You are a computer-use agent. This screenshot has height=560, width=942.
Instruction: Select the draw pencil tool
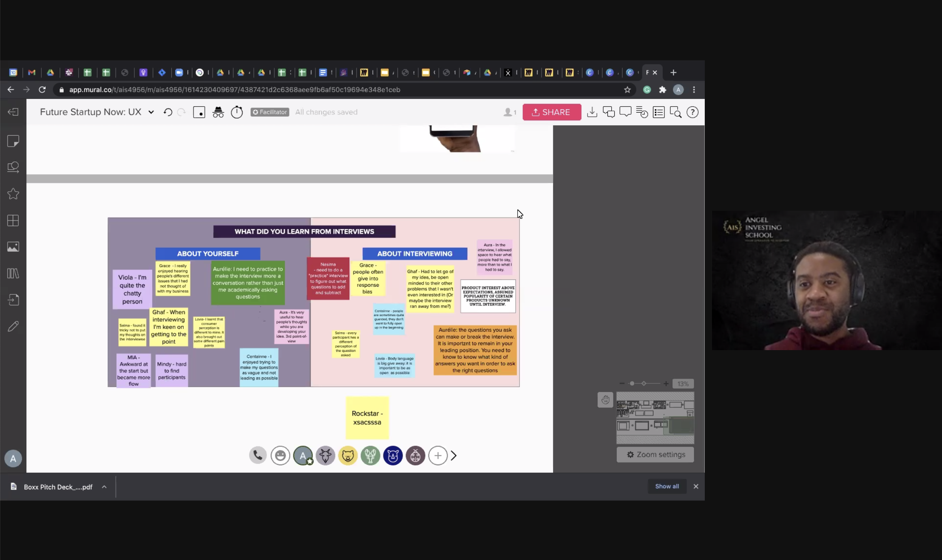(x=13, y=326)
